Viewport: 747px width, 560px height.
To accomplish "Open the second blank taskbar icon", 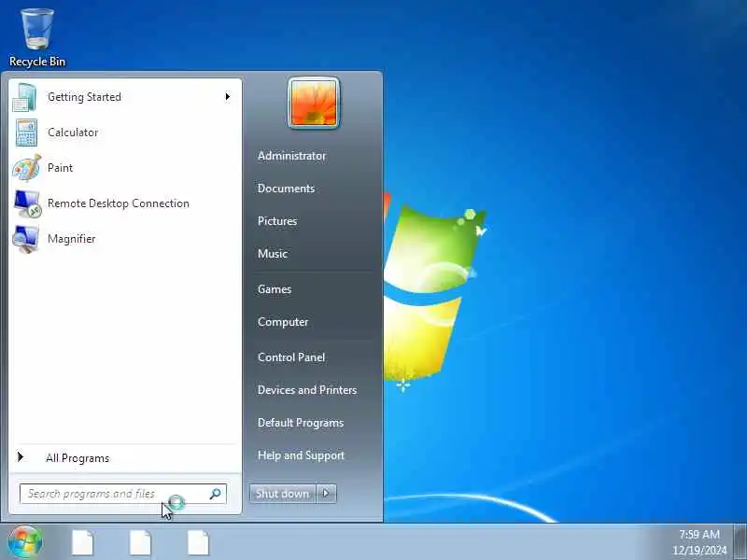I will (x=140, y=542).
